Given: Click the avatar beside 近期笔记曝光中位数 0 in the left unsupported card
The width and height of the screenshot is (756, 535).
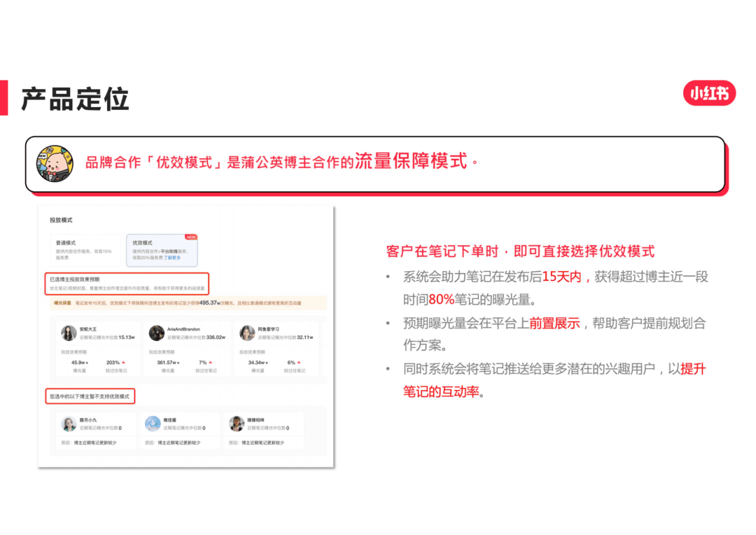Looking at the screenshot, I should pyautogui.click(x=69, y=424).
